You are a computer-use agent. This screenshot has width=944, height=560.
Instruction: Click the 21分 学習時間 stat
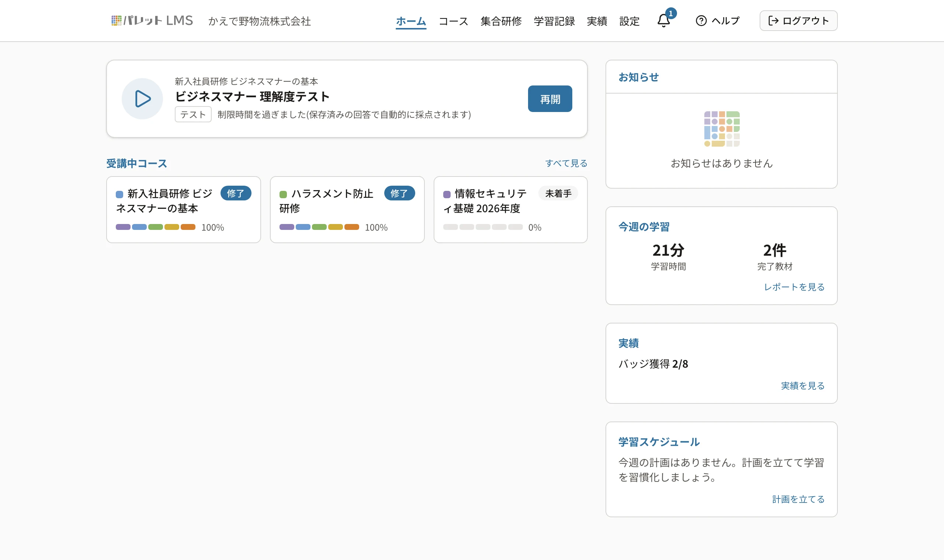(668, 257)
